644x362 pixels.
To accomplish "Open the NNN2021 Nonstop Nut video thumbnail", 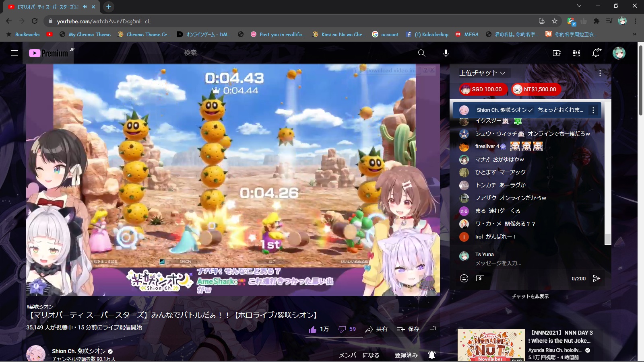I will click(x=491, y=345).
